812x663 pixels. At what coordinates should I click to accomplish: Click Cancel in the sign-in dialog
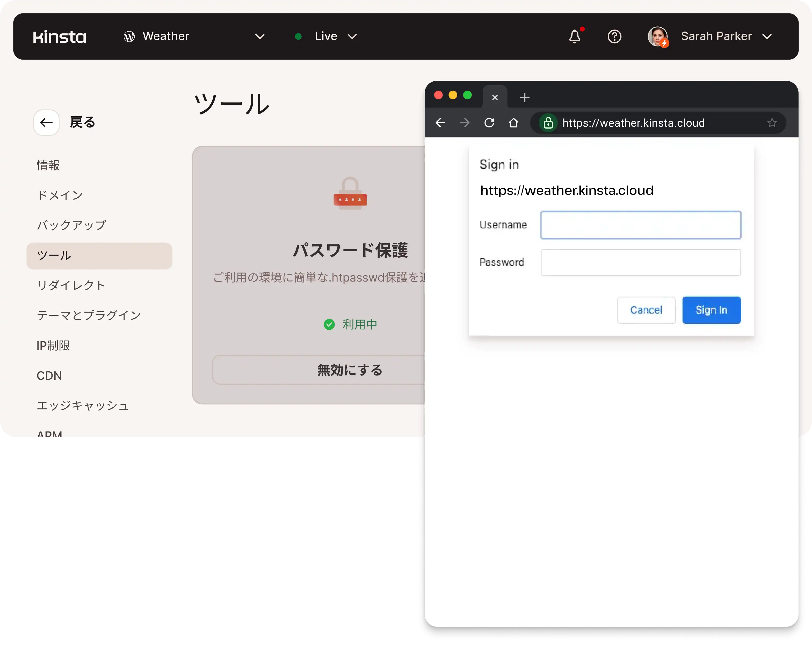(x=646, y=310)
